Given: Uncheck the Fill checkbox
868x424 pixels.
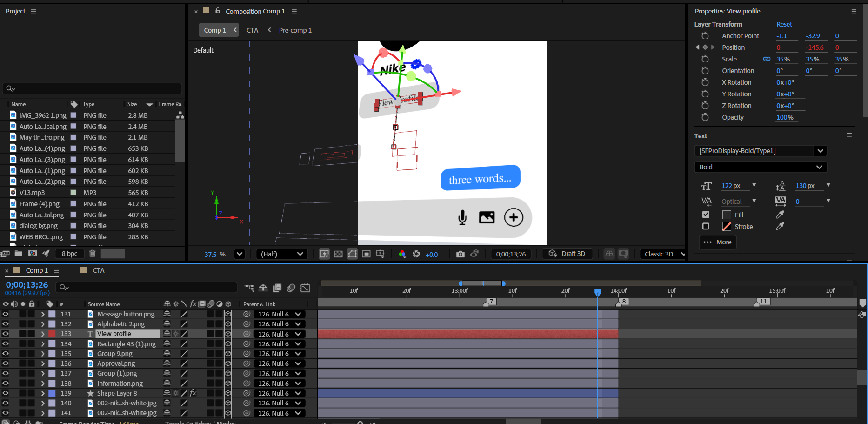Looking at the screenshot, I should point(706,215).
